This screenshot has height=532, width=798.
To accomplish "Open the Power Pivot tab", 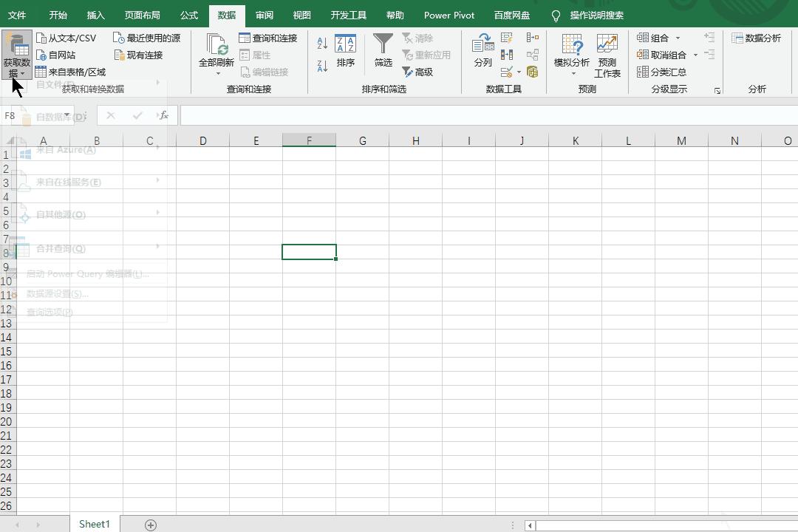I will point(449,16).
